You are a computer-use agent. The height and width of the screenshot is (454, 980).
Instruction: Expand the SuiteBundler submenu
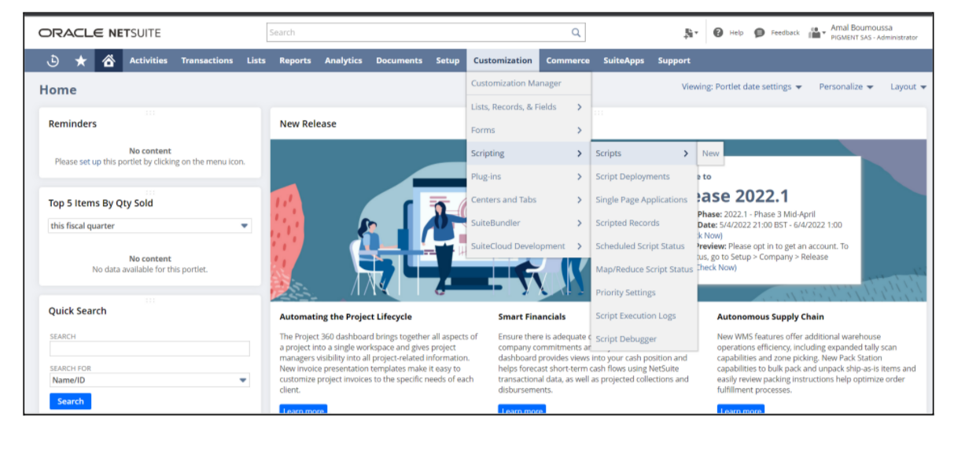click(529, 223)
